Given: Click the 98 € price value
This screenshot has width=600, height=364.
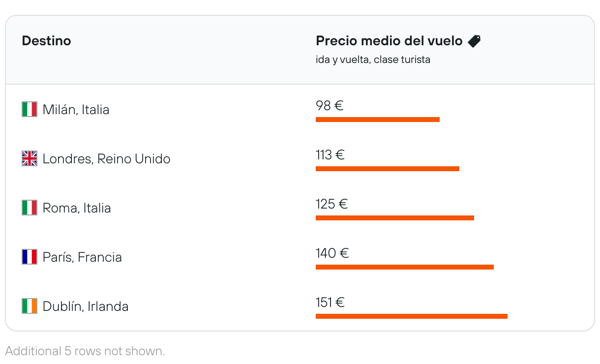Looking at the screenshot, I should coord(330,105).
